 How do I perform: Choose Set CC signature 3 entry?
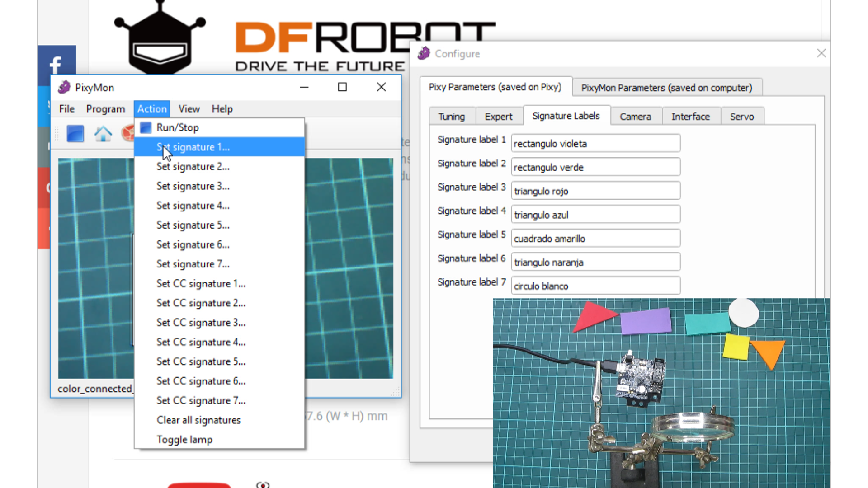pyautogui.click(x=201, y=323)
